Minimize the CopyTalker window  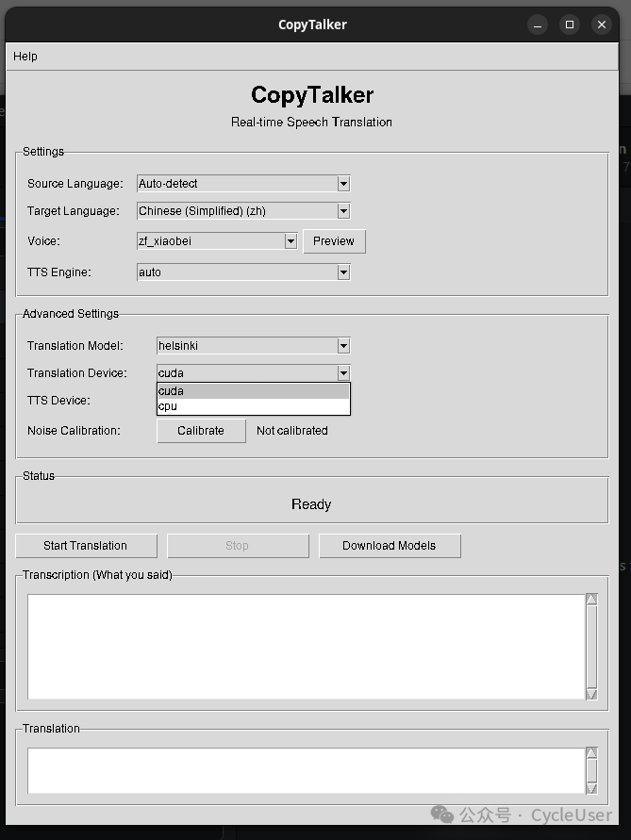pos(538,25)
